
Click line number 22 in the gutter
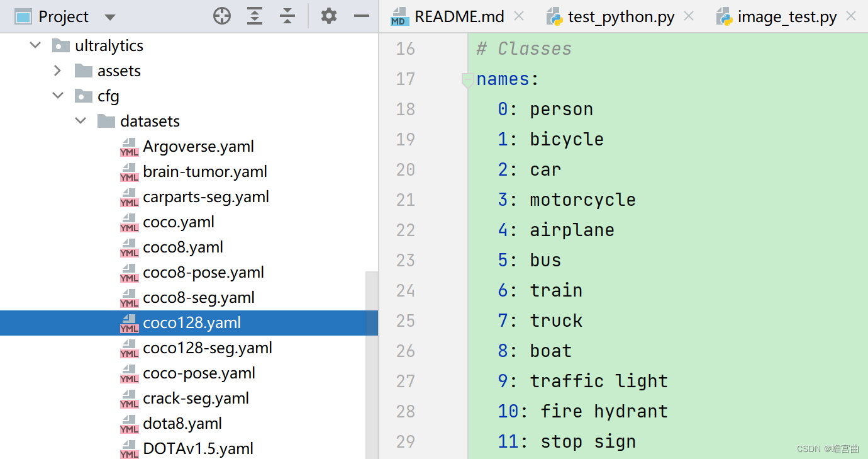(406, 230)
